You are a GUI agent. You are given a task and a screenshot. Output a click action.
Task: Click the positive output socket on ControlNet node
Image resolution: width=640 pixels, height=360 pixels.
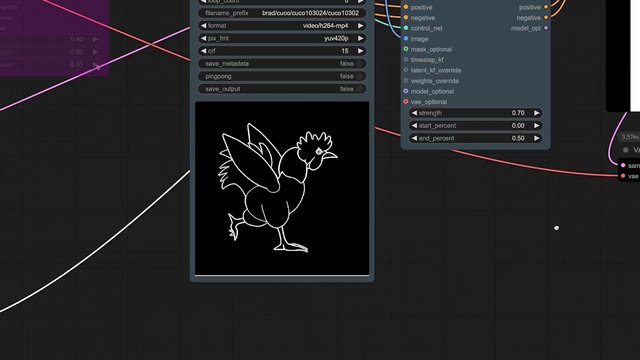(546, 7)
